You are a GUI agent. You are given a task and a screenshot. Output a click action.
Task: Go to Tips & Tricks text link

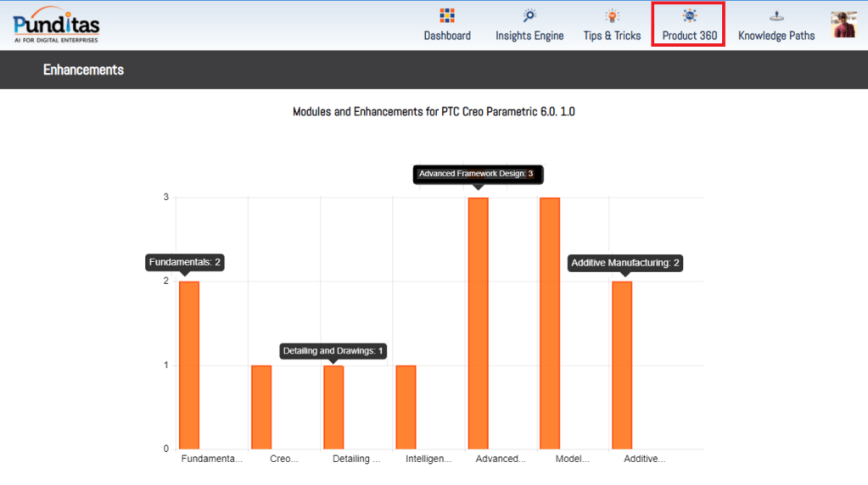[x=612, y=36]
